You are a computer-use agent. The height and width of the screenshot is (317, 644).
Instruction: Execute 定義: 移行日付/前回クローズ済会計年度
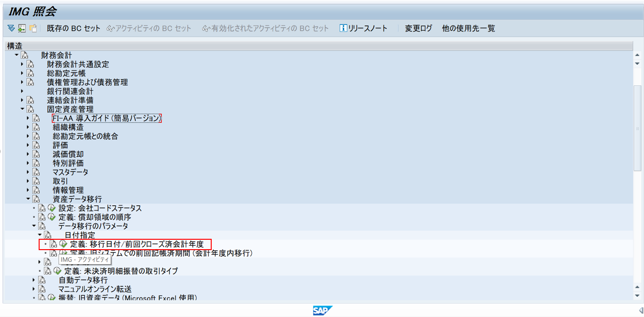(x=62, y=244)
